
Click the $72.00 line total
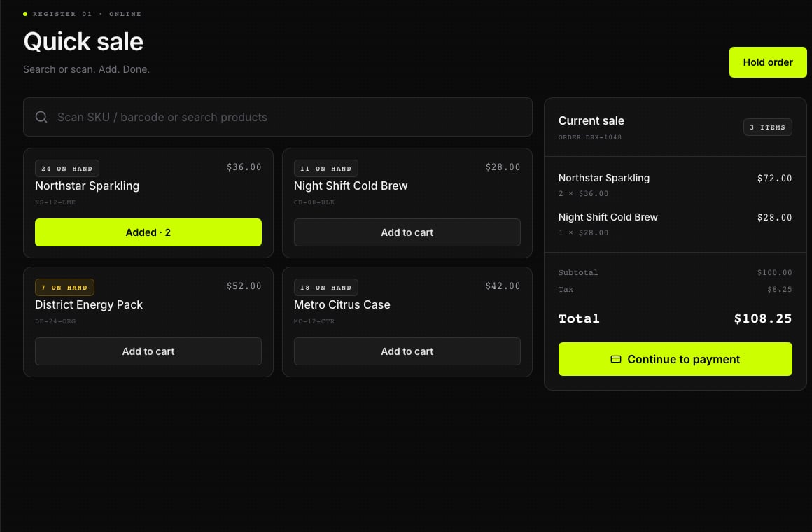tap(774, 178)
